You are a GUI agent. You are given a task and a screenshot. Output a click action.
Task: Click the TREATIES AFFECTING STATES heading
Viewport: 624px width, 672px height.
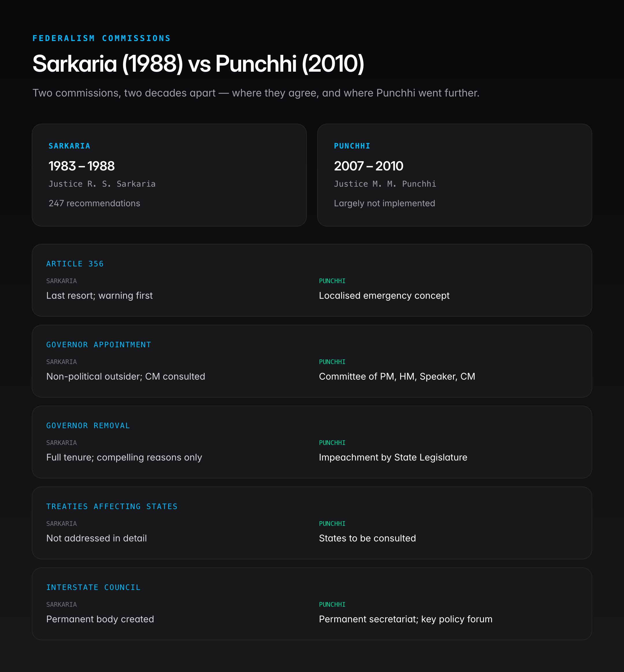click(x=112, y=506)
